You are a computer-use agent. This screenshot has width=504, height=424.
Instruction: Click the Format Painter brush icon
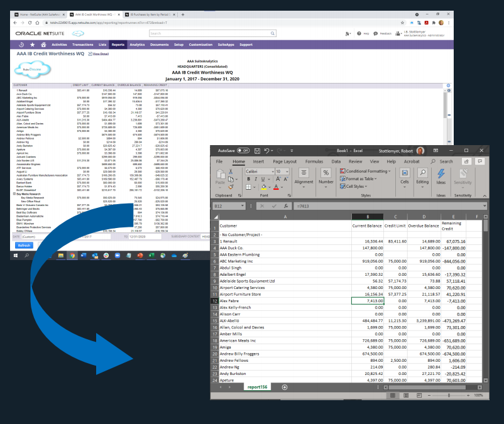[x=231, y=187]
